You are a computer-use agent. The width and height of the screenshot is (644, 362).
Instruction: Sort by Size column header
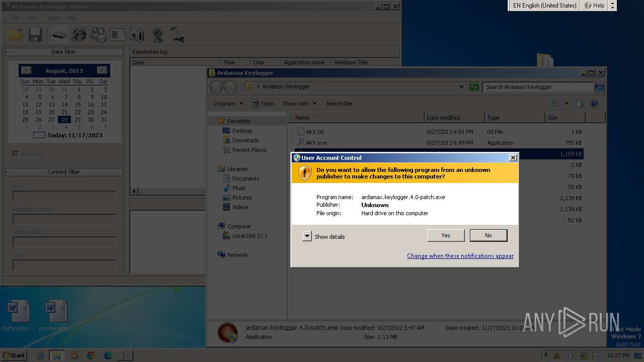(x=565, y=118)
